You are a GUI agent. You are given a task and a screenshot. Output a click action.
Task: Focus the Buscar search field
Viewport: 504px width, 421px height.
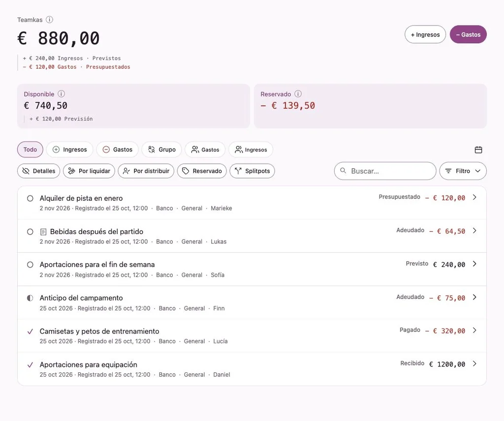[385, 171]
